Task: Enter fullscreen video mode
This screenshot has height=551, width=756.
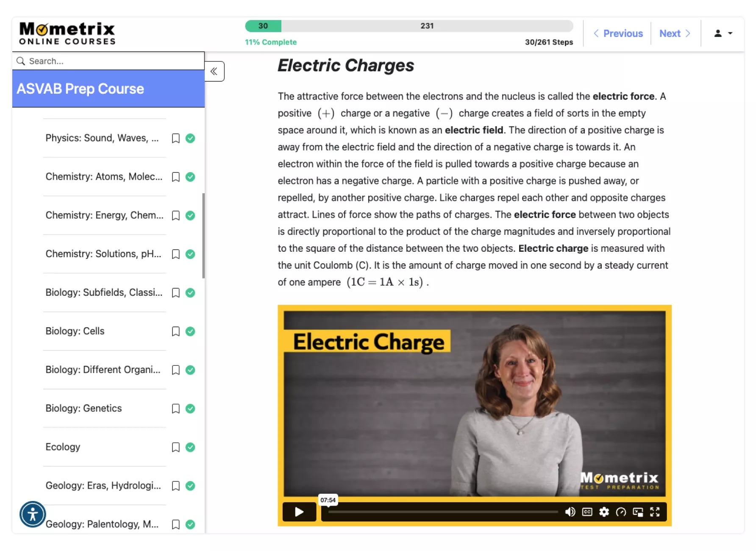Action: pos(655,512)
